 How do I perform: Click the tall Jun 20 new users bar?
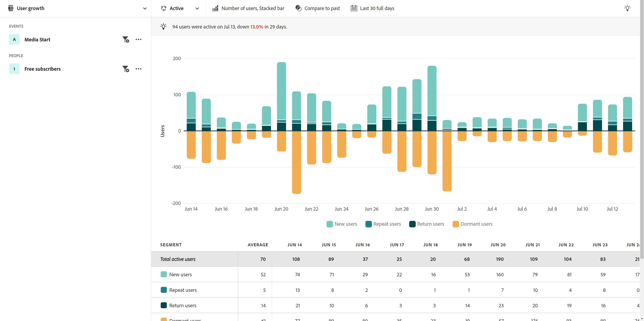[x=281, y=91]
